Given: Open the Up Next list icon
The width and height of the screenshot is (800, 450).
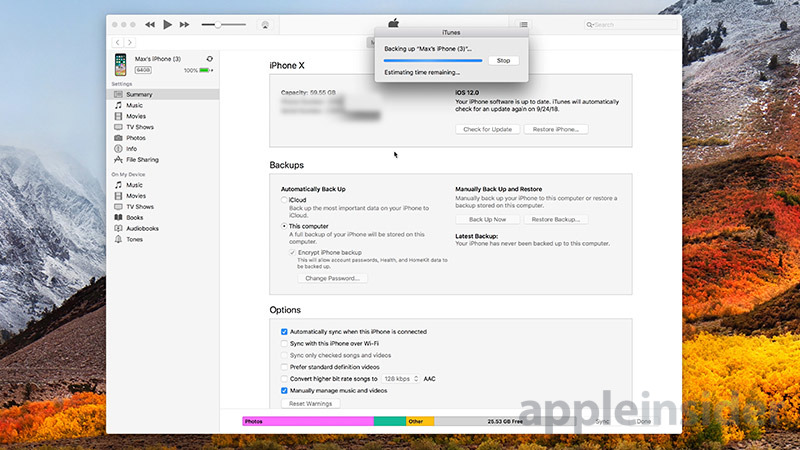Looking at the screenshot, I should pos(523,24).
